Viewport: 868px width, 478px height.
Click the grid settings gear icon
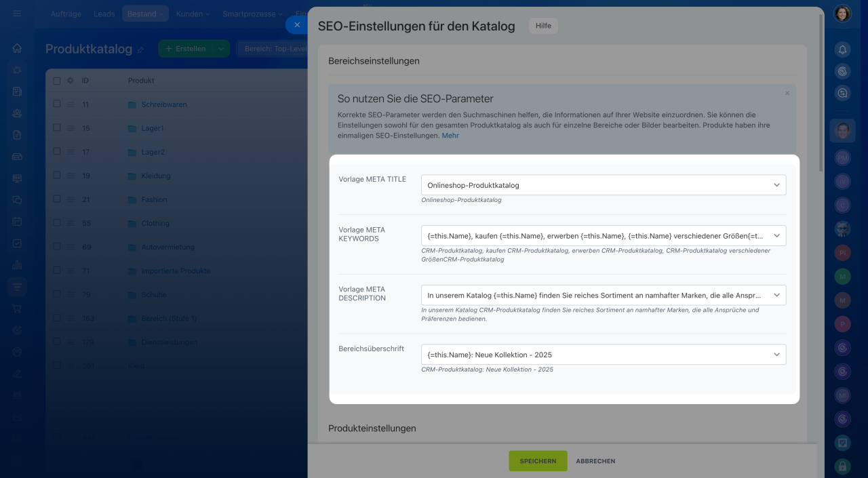point(70,80)
